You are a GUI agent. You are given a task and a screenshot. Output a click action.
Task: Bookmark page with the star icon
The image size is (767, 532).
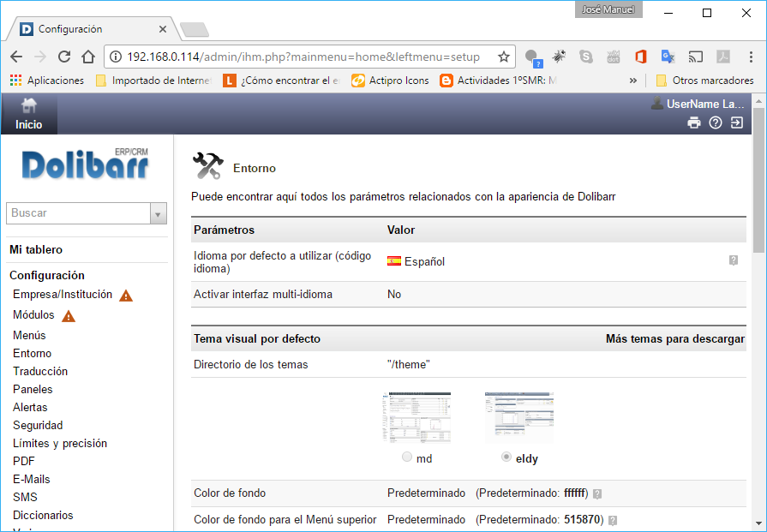504,57
